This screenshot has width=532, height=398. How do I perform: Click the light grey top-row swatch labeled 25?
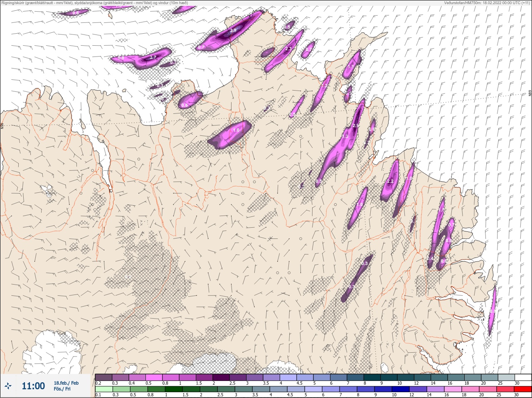tap(506, 377)
